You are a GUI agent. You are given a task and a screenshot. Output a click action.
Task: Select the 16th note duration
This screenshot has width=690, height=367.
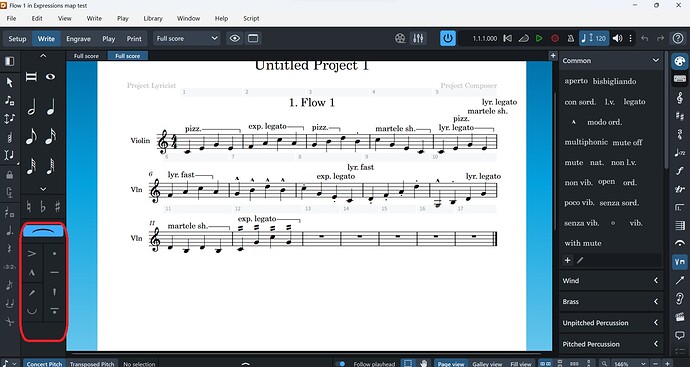point(51,136)
